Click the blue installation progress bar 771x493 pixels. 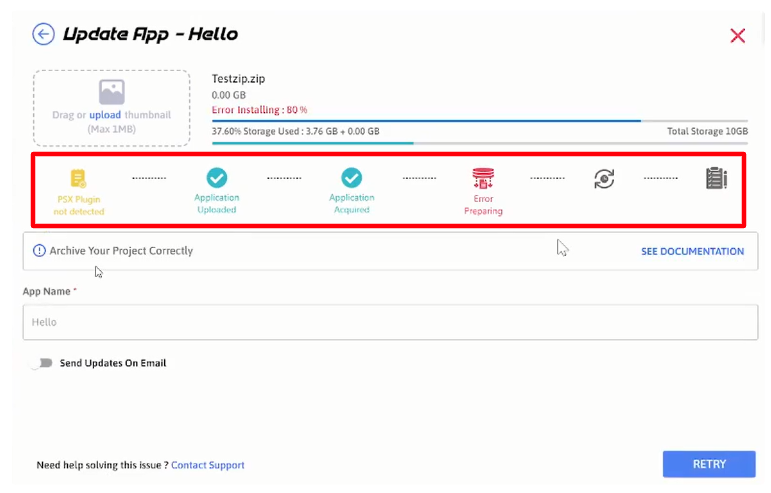click(x=425, y=121)
